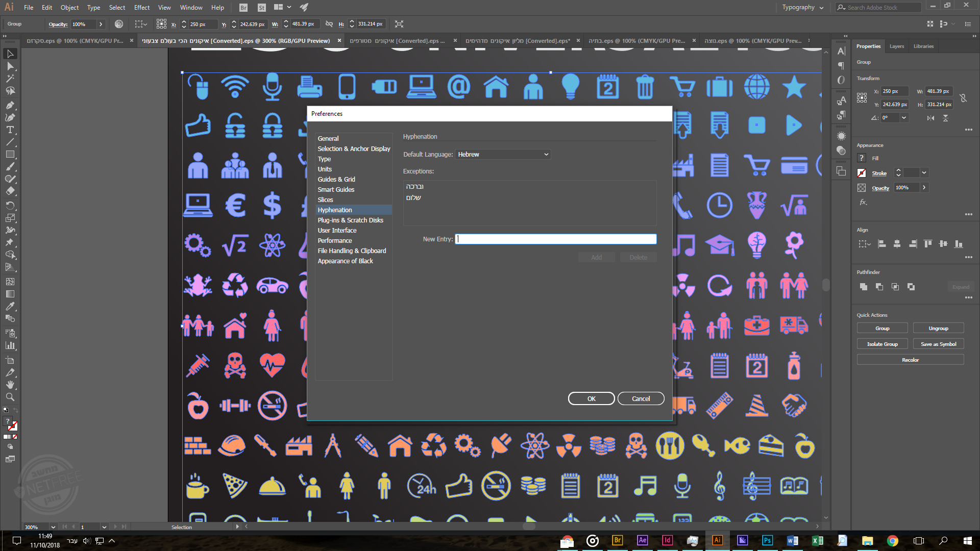Select the Zoom tool in toolbar
The width and height of the screenshot is (980, 551).
10,397
